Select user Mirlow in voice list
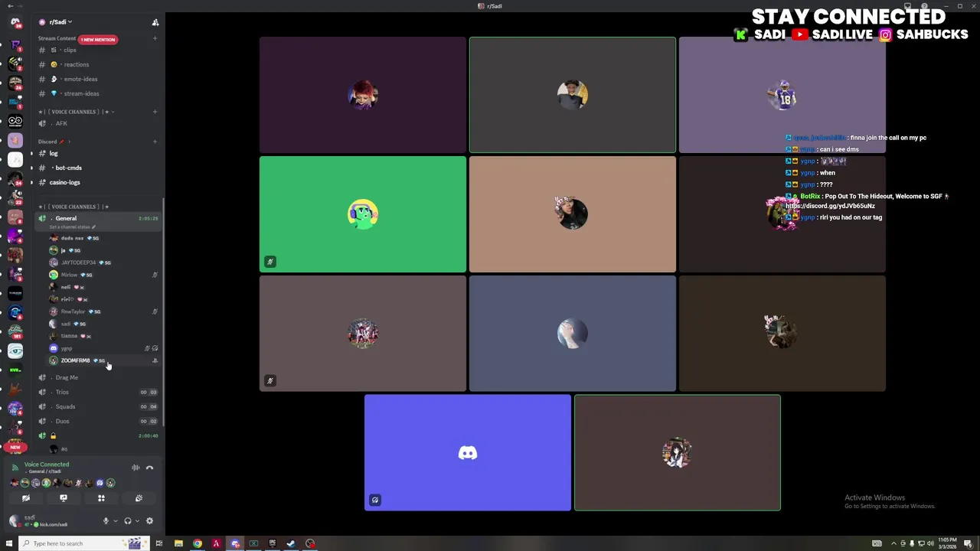Viewport: 980px width, 551px height. click(x=103, y=275)
